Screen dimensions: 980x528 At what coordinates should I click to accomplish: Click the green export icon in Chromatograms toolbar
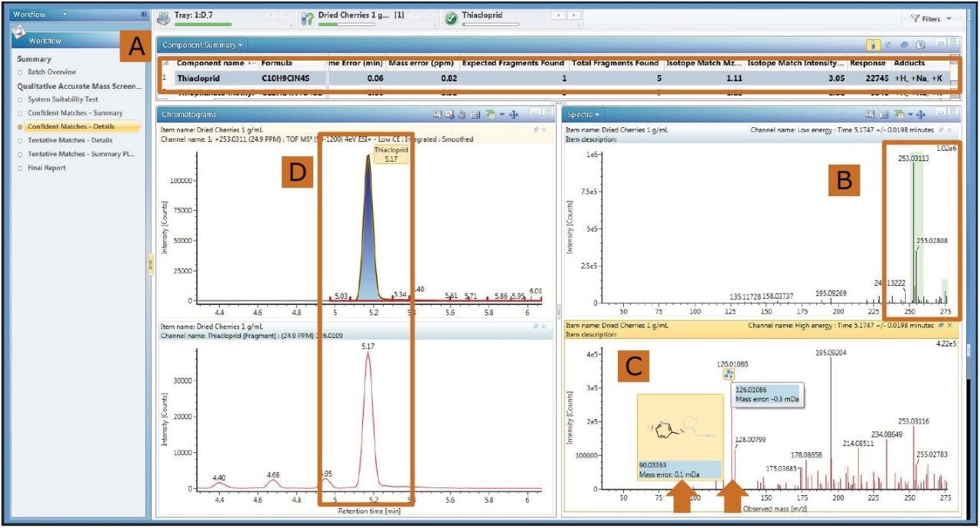point(490,114)
